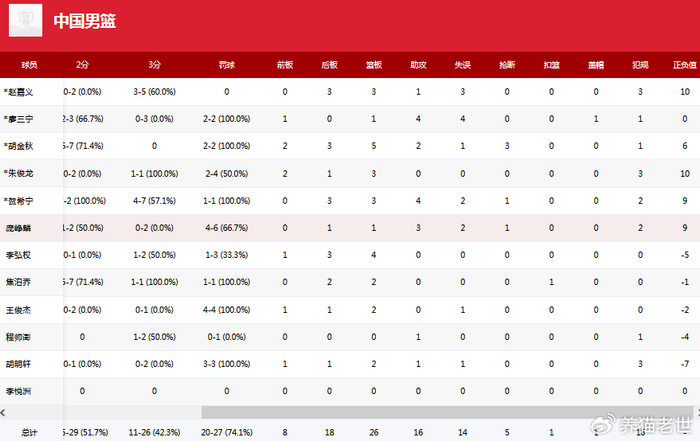Click the 助攻 column header
Screen dimensions: 700x441
418,65
